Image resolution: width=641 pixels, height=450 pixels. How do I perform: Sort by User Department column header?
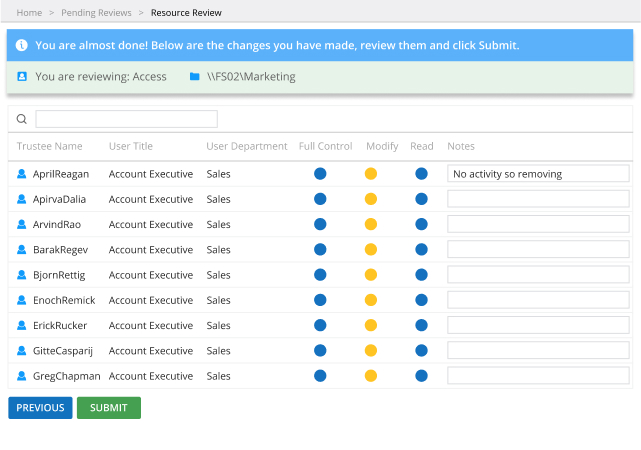[x=246, y=146]
